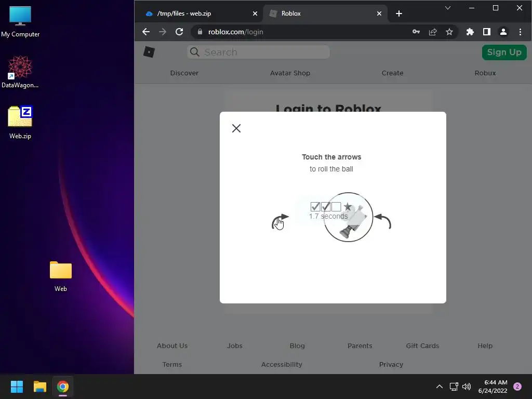
Task: Click the rolling ball image in the captcha
Action: click(x=349, y=217)
